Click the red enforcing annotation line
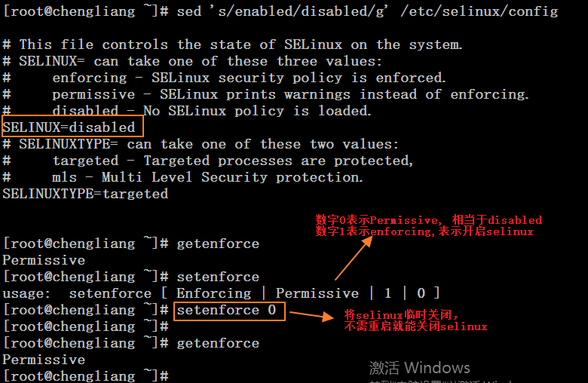This screenshot has height=383, width=588. (424, 231)
